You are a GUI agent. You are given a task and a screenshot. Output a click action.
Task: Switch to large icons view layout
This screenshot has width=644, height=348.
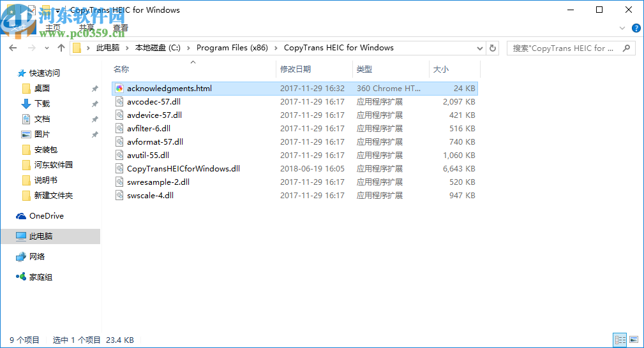coord(634,339)
